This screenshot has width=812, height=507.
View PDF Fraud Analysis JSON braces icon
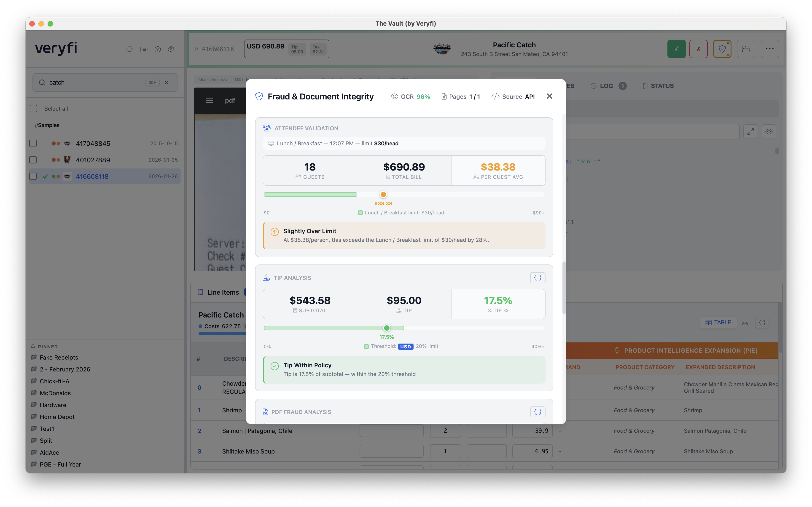(x=538, y=412)
